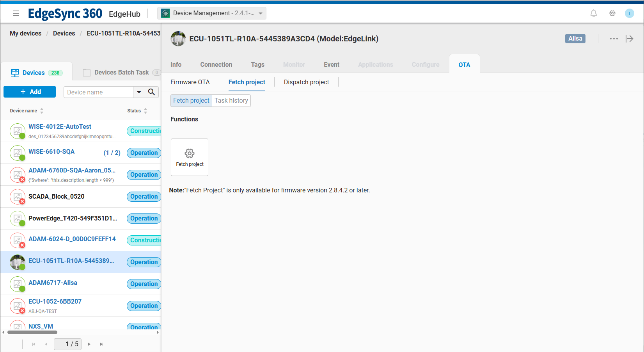The width and height of the screenshot is (644, 352).
Task: Open the notifications bell
Action: [x=593, y=14]
